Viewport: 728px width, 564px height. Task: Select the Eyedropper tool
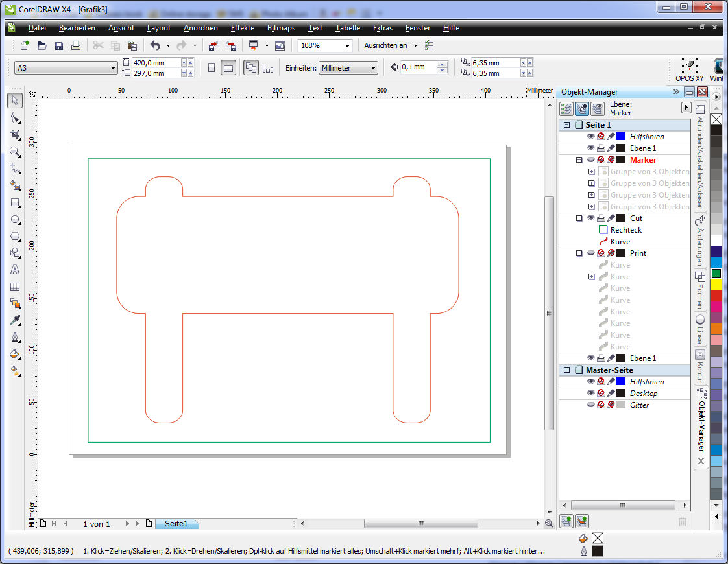pos(16,320)
